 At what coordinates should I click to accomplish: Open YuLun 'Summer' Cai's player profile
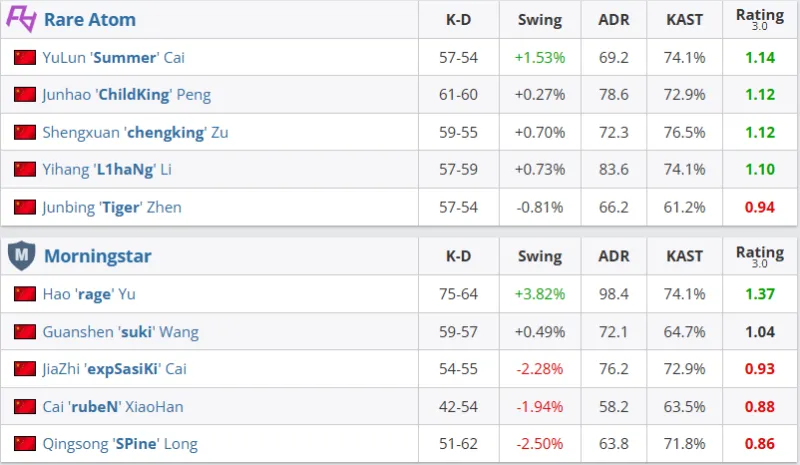pos(114,58)
